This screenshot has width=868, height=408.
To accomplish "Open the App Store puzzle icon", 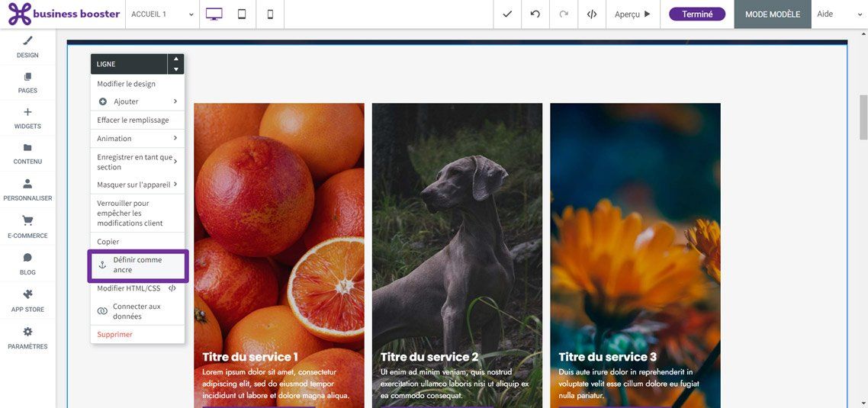I will click(x=27, y=294).
